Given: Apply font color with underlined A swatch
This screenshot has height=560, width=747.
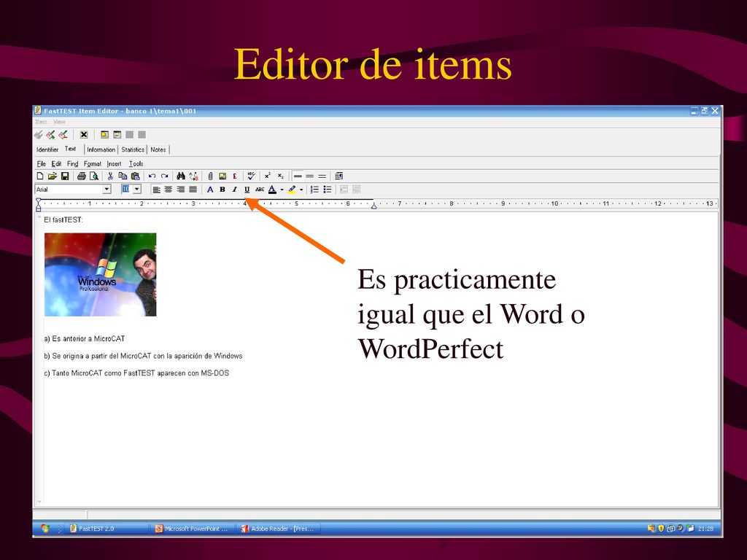Looking at the screenshot, I should [273, 190].
